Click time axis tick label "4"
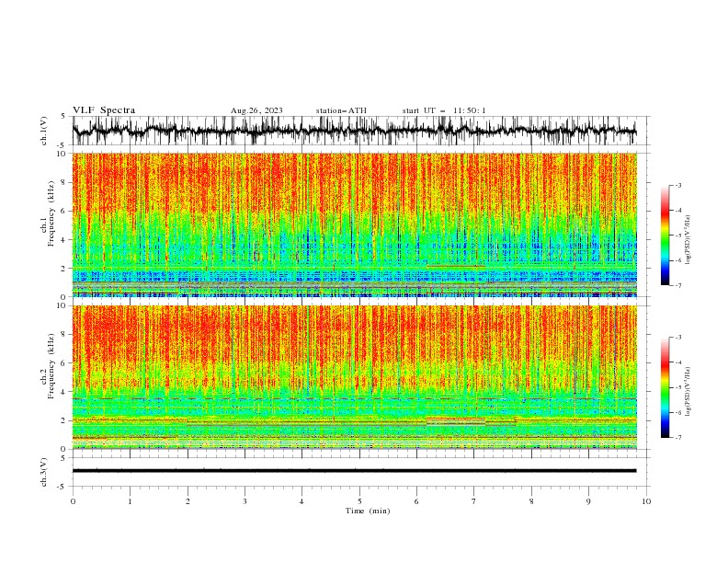728x563 pixels. [301, 501]
